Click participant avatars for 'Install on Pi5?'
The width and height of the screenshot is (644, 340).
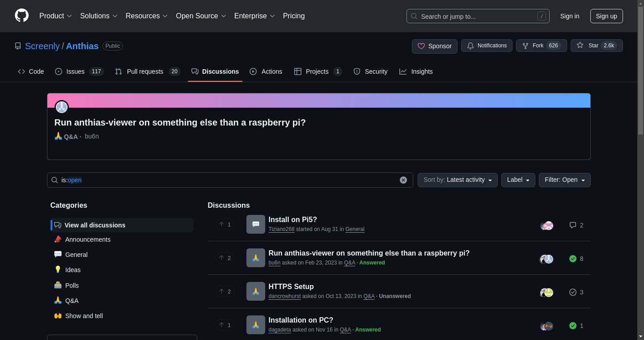[x=547, y=226]
